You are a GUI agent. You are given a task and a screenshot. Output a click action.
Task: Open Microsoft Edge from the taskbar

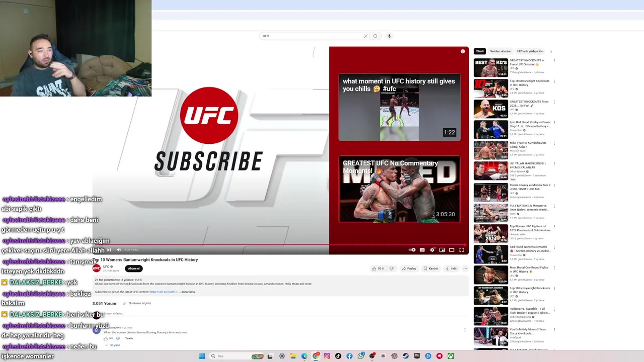304,356
